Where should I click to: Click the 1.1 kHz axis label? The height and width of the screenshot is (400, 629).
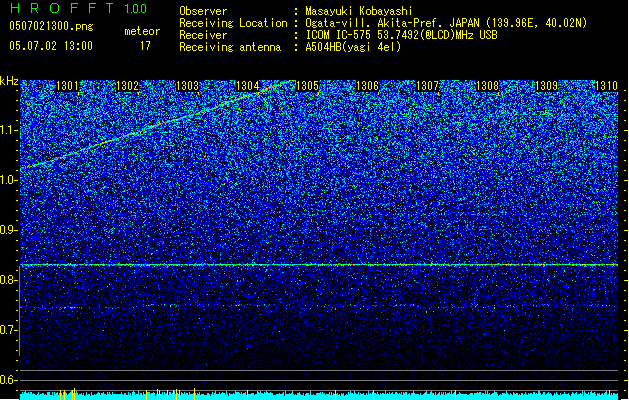[8, 130]
